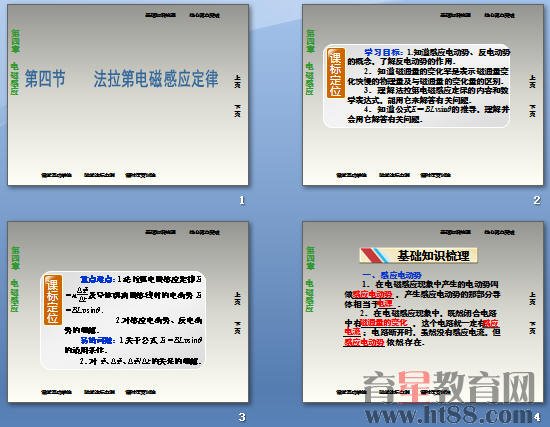
Task: Click 上页 on the 基础知识梳理 slide
Action: 532,298
